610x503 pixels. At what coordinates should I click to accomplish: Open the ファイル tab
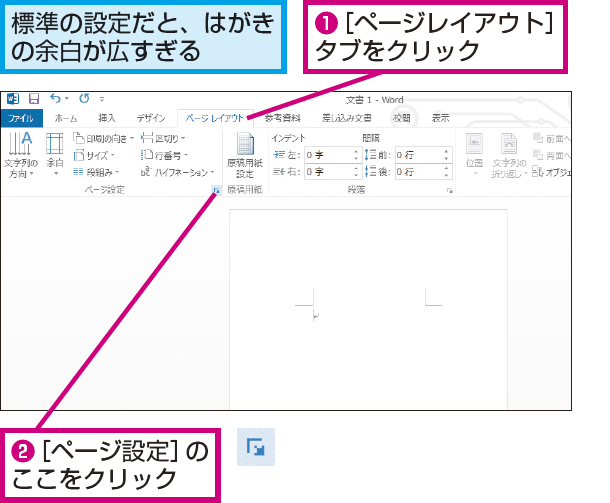pyautogui.click(x=21, y=118)
